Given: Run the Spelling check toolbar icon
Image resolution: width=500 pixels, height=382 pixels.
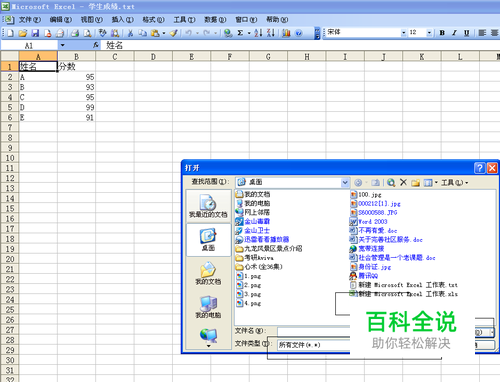Looking at the screenshot, I should 103,33.
